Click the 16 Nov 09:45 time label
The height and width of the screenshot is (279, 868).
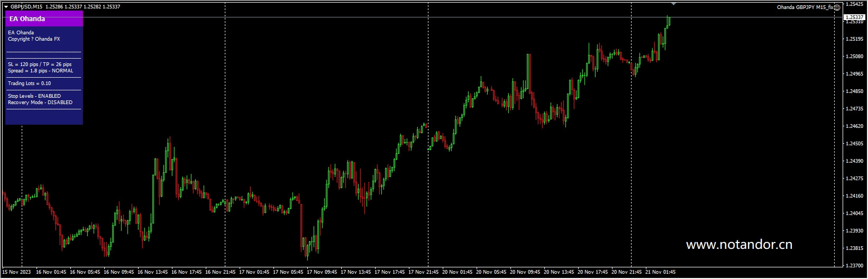coord(118,273)
